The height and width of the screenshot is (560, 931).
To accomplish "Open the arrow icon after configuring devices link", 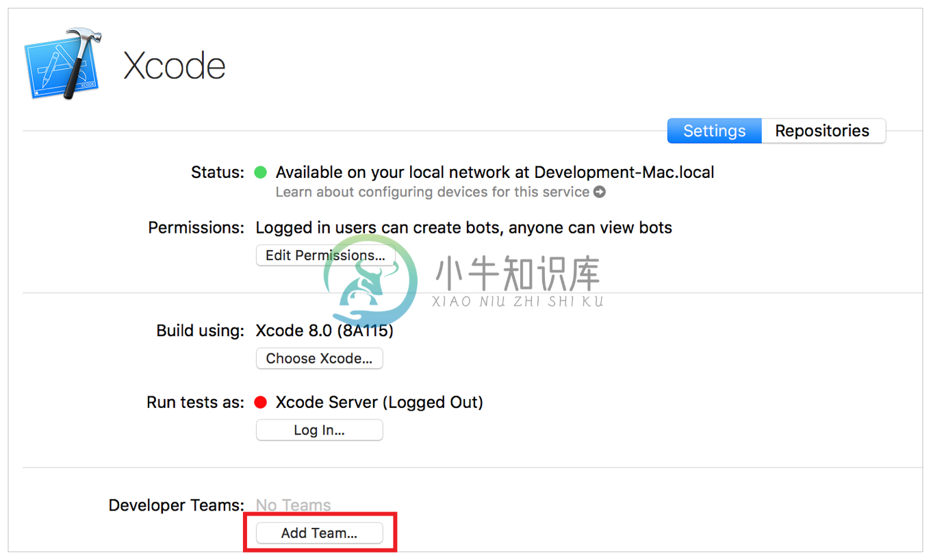I will [600, 192].
